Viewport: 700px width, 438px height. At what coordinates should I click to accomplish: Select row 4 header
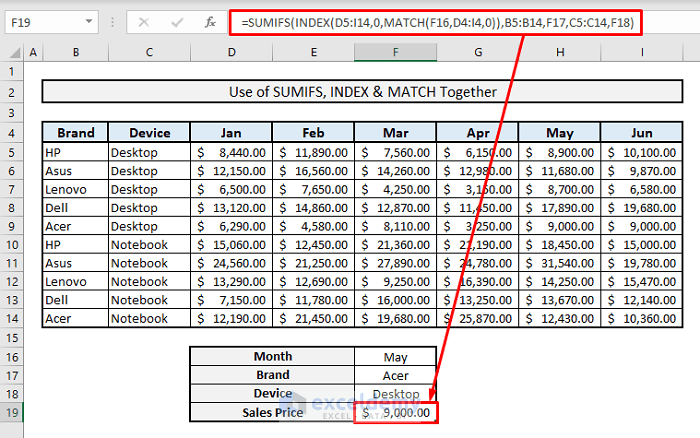12,133
